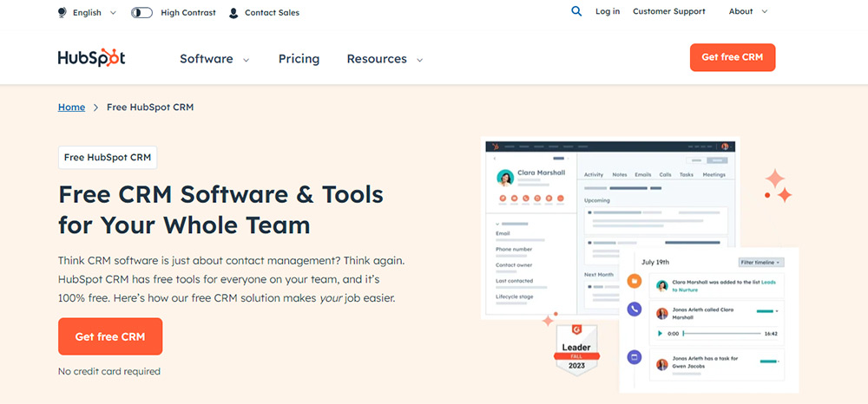Expand the About dropdown menu
The image size is (868, 404).
tap(748, 11)
